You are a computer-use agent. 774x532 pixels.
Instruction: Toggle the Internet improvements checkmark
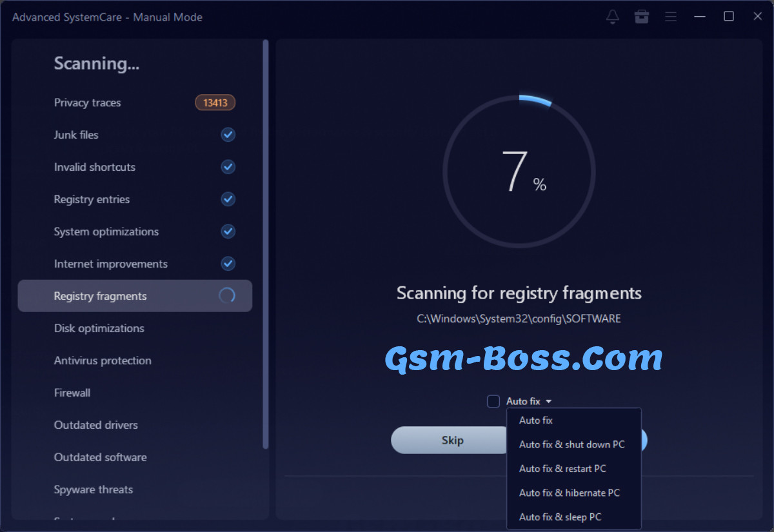pyautogui.click(x=228, y=264)
